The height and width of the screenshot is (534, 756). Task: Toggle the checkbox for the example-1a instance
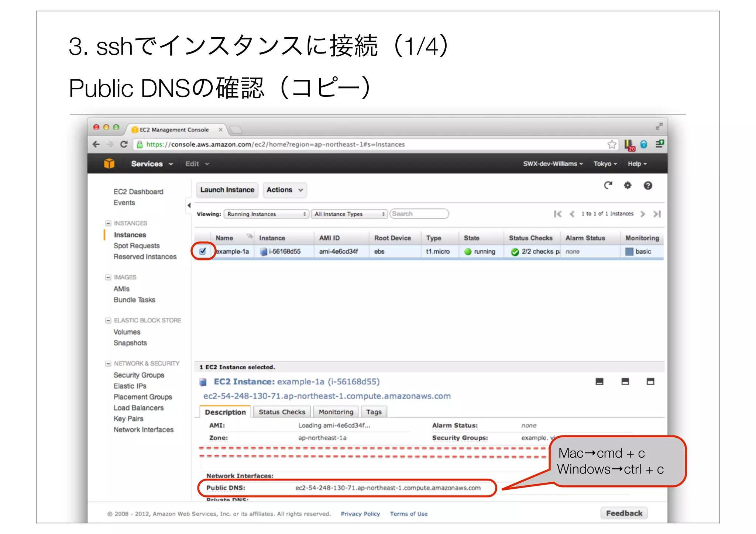203,251
